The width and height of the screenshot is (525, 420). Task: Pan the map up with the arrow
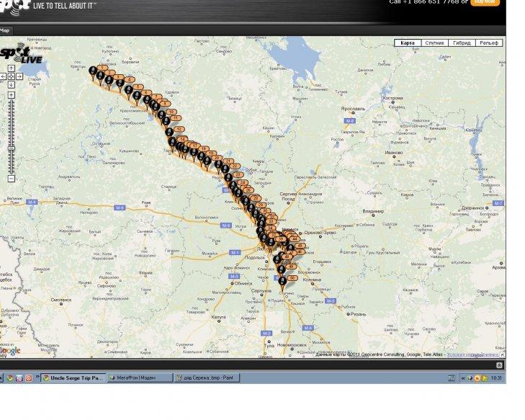click(12, 68)
